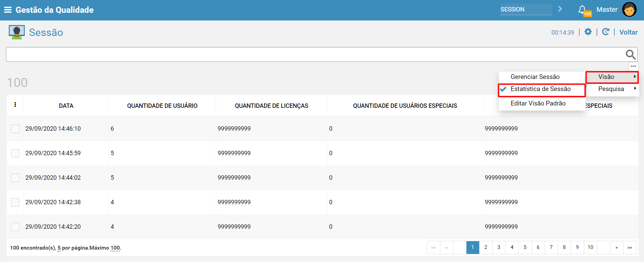Click the refresh session timer icon
The image size is (644, 262).
tap(606, 32)
